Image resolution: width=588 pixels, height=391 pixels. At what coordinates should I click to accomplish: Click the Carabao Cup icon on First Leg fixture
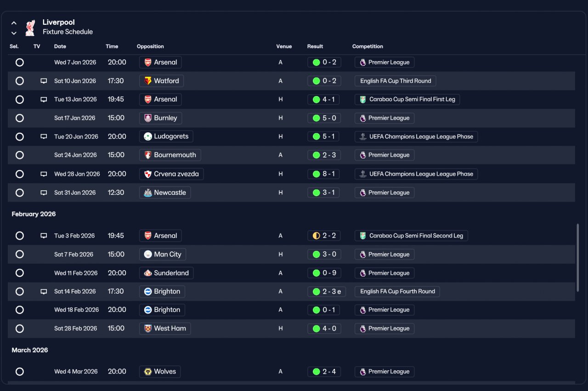click(363, 99)
